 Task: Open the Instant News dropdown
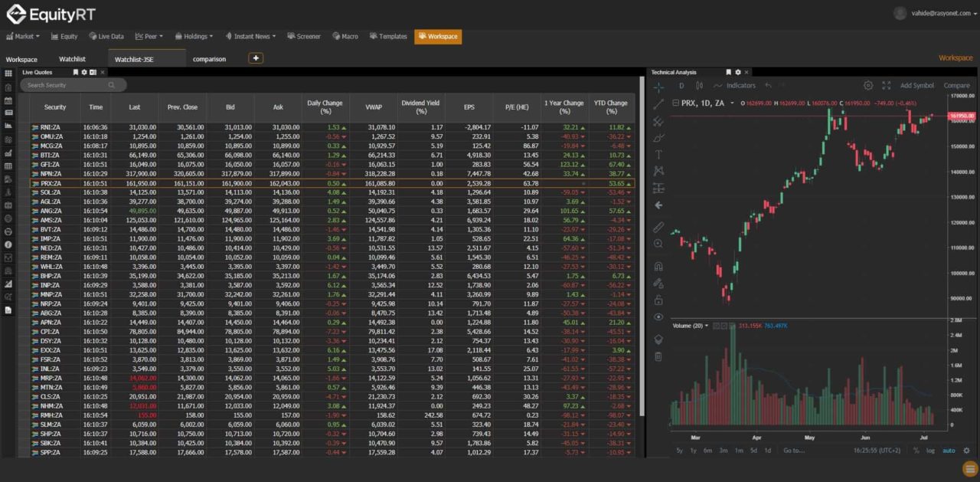coord(250,36)
